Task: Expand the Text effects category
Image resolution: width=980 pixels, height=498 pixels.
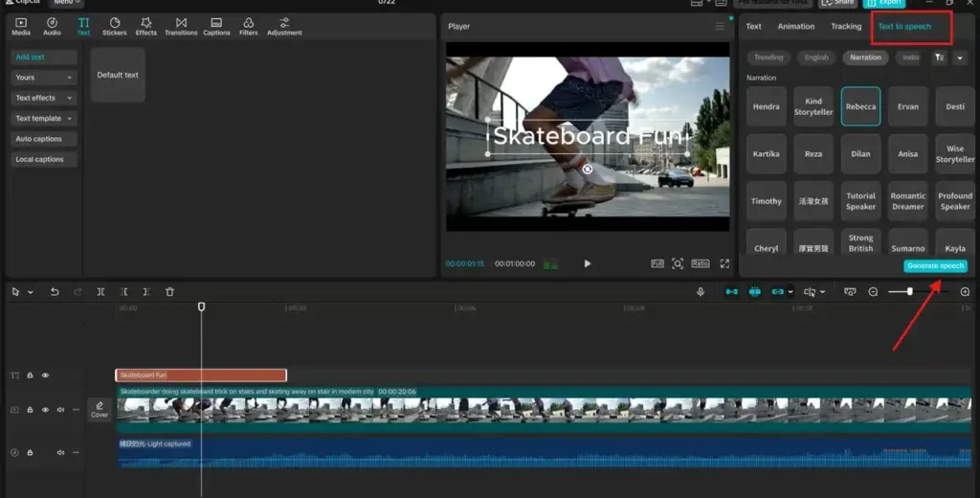Action: click(x=44, y=98)
